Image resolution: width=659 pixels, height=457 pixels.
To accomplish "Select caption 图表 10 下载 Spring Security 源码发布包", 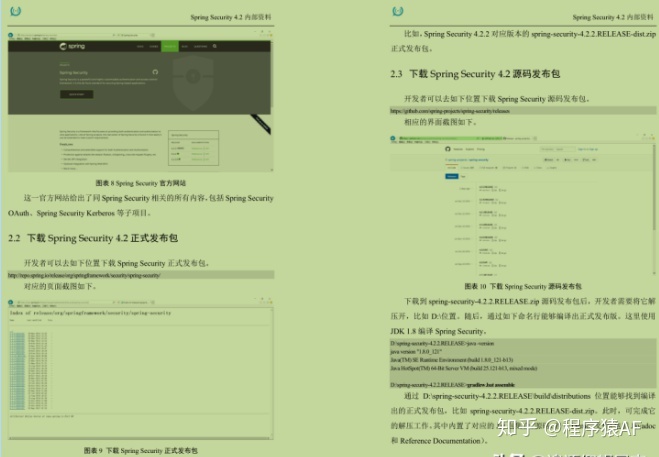I will click(x=523, y=287).
